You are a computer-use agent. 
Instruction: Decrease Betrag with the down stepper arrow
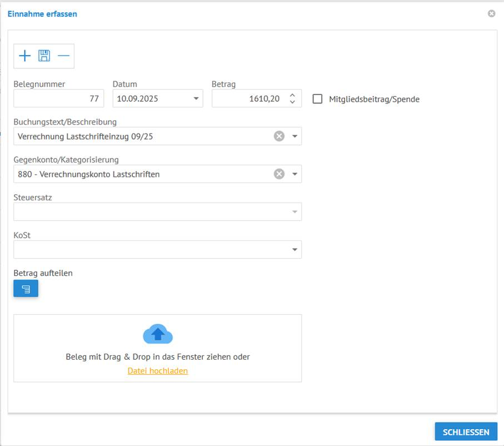click(293, 102)
